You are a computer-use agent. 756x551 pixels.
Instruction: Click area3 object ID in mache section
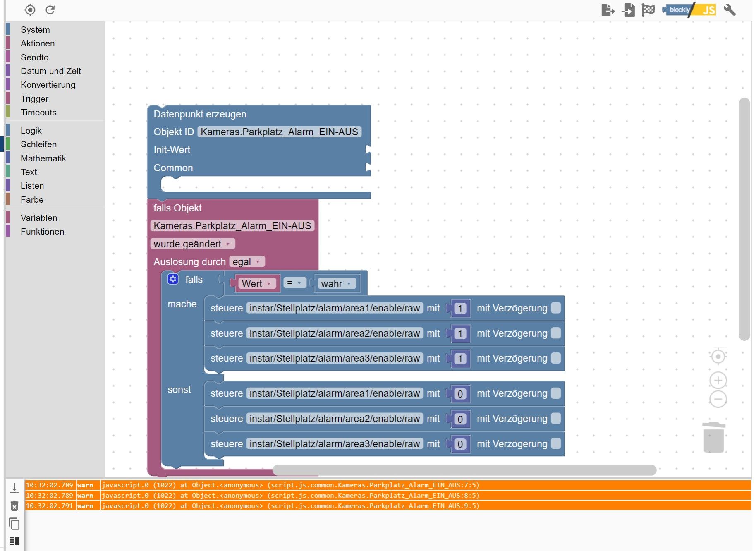335,358
